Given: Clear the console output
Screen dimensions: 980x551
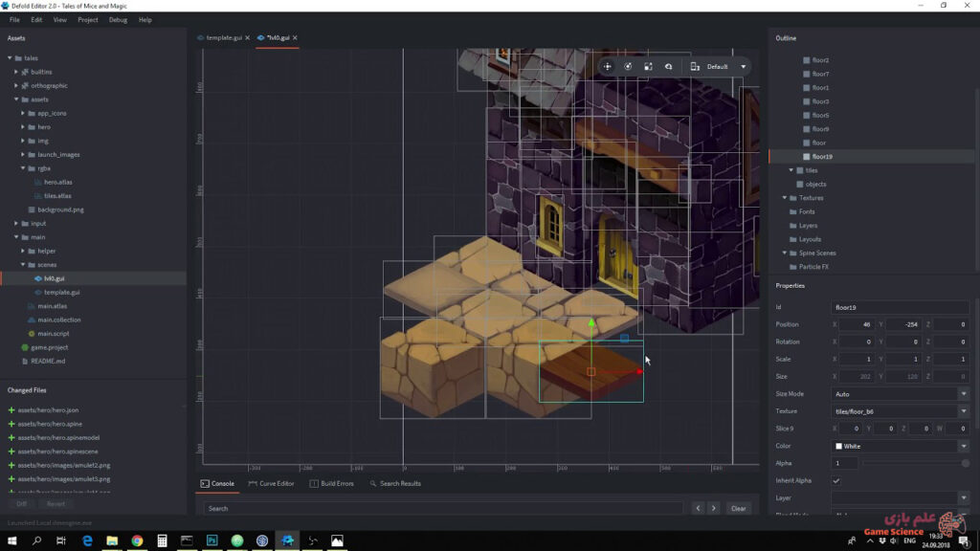Looking at the screenshot, I should coord(738,509).
